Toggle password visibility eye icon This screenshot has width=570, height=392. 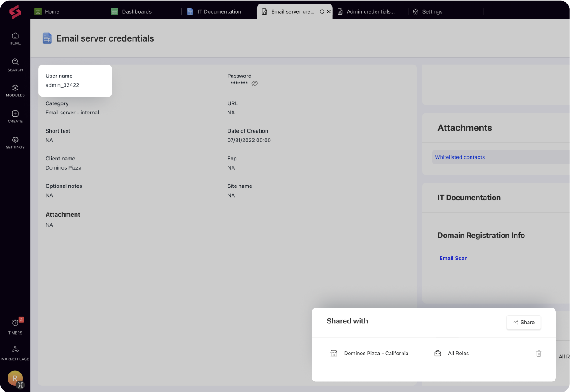point(255,83)
